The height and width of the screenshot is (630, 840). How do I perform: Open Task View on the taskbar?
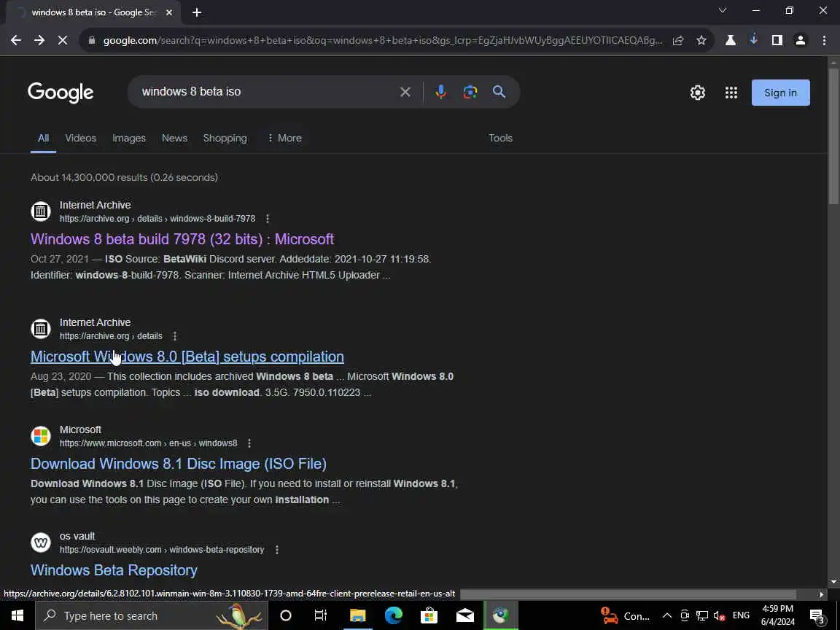pyautogui.click(x=320, y=615)
